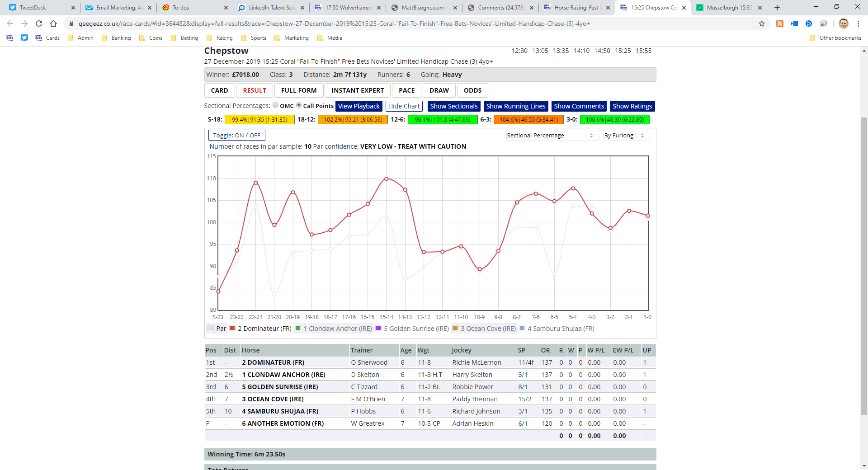Screen dimensions: 868x470
Task: Open the 13:35 race time link
Action: coord(561,51)
